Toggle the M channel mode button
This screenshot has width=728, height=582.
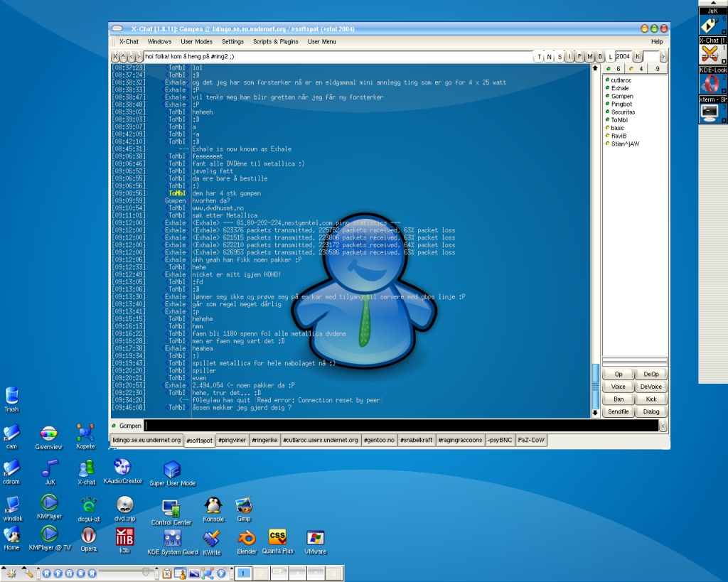pos(589,57)
